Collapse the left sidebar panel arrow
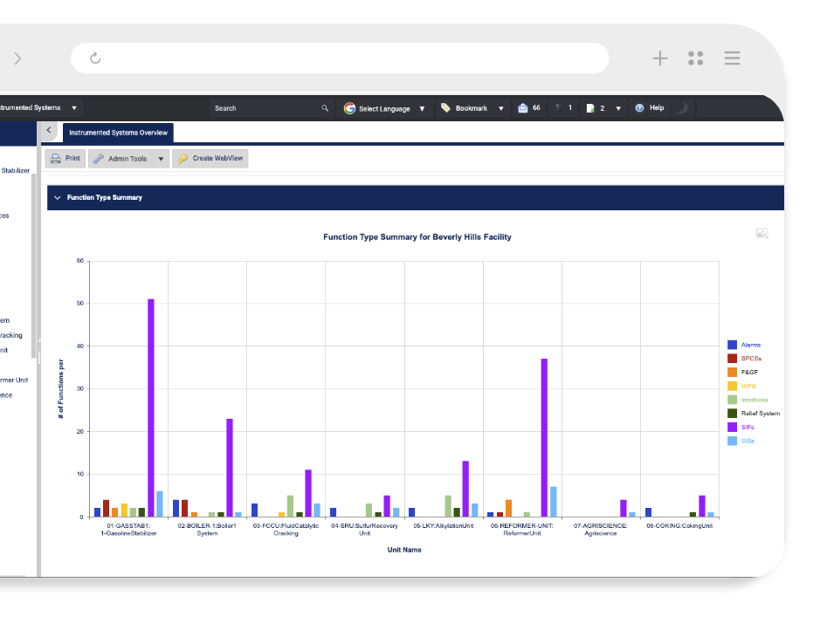This screenshot has width=827, height=644. point(49,130)
